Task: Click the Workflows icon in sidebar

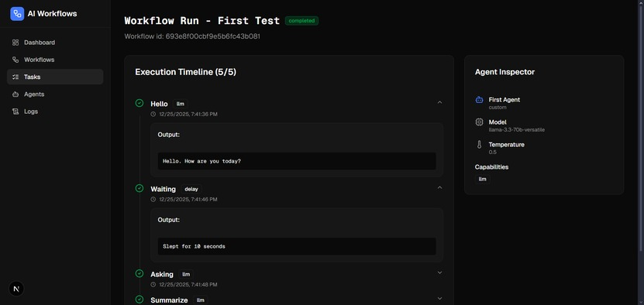Action: (15, 60)
